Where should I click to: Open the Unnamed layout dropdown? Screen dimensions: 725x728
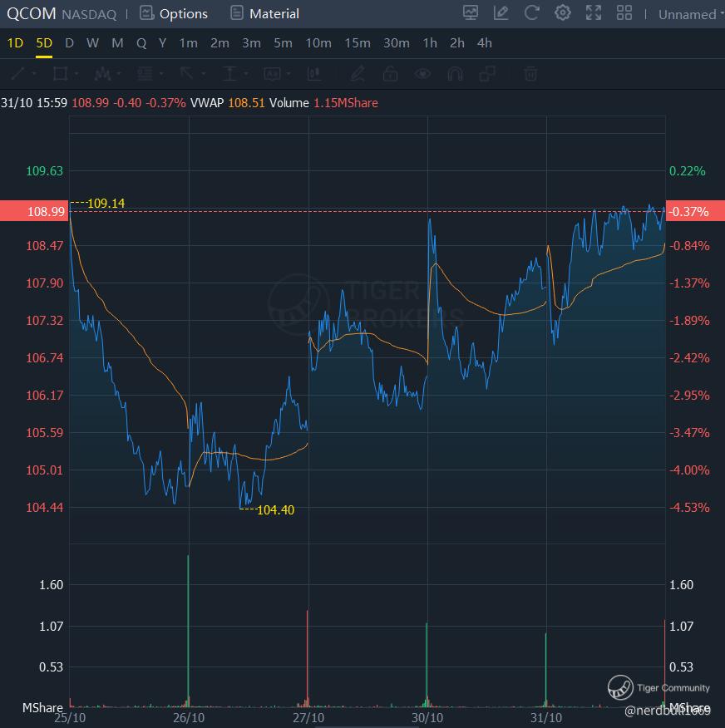click(x=690, y=14)
